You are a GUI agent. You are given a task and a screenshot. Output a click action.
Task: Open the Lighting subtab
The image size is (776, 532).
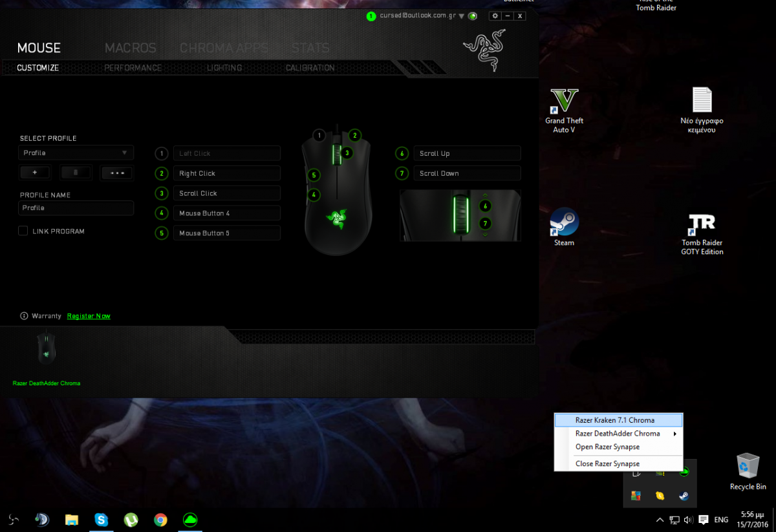coord(224,68)
